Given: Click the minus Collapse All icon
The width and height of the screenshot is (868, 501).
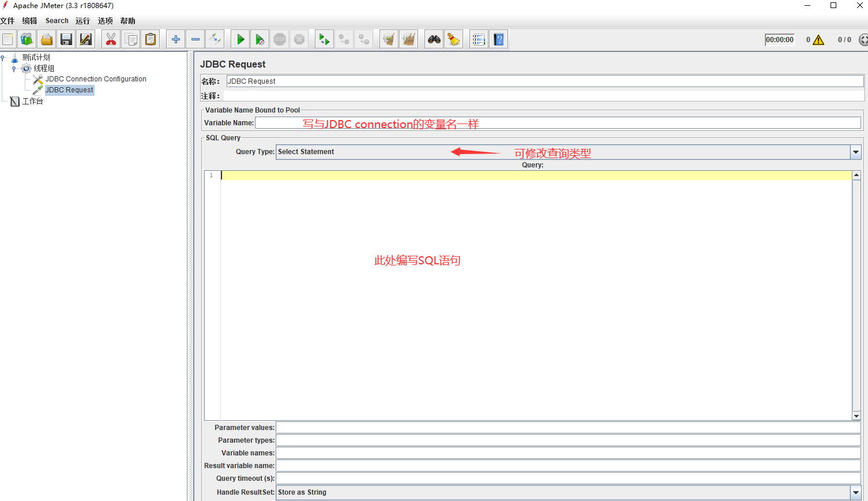Looking at the screenshot, I should coord(196,39).
